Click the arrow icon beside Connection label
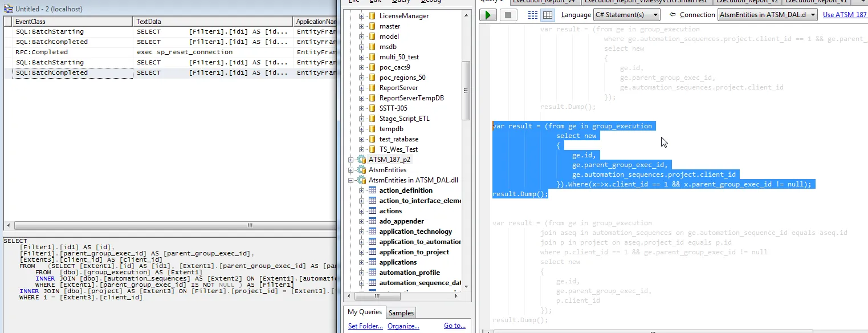Image resolution: width=868 pixels, height=333 pixels. (673, 15)
